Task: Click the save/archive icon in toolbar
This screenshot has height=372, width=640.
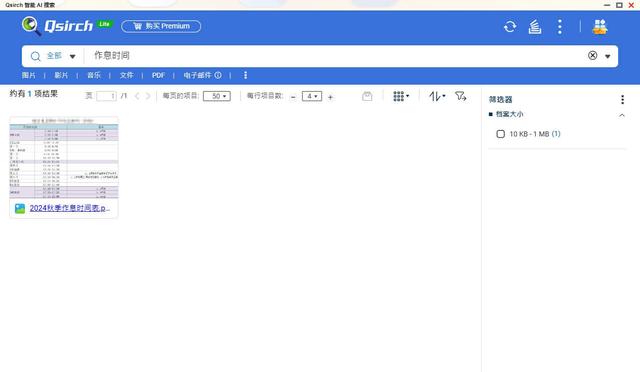Action: click(x=367, y=96)
